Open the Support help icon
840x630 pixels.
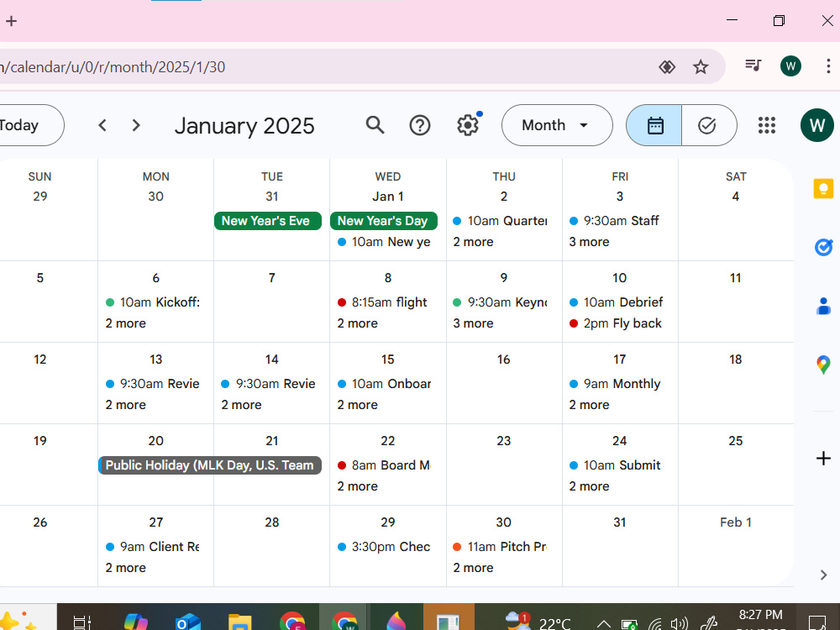[x=420, y=125]
